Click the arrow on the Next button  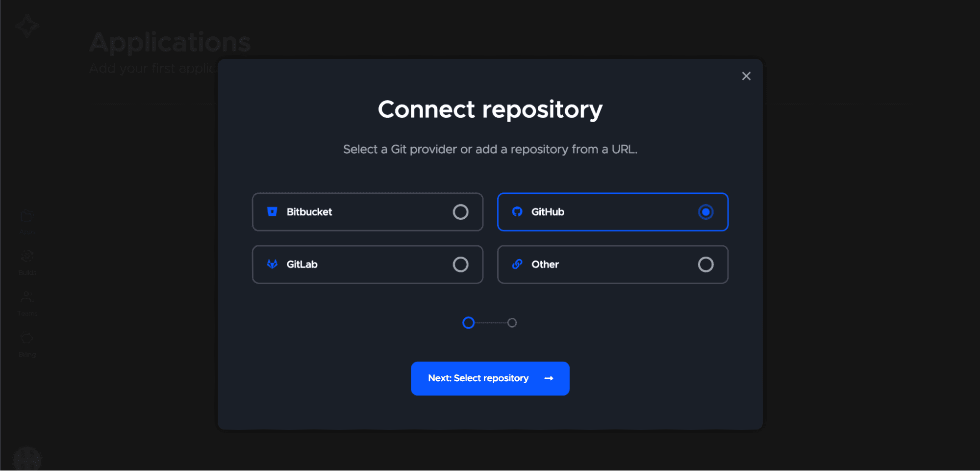(549, 378)
